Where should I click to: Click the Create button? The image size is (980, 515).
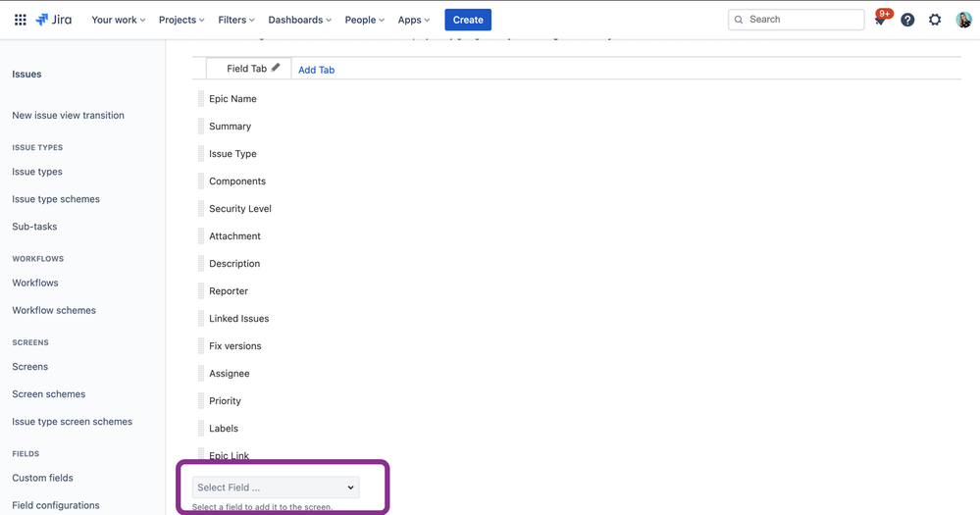tap(468, 20)
